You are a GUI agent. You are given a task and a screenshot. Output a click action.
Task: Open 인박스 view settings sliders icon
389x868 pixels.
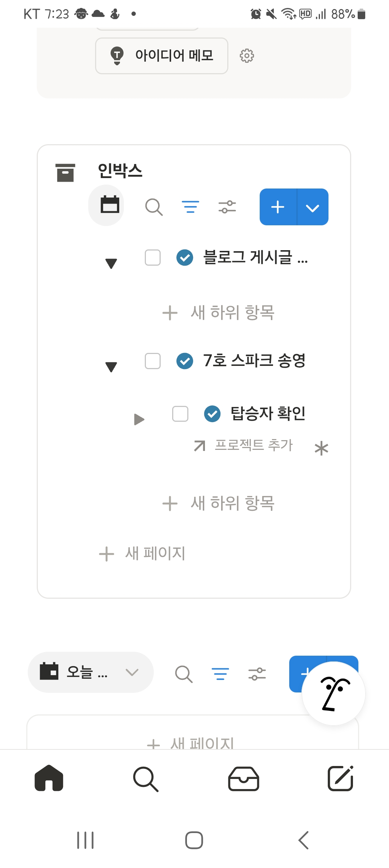(x=227, y=207)
